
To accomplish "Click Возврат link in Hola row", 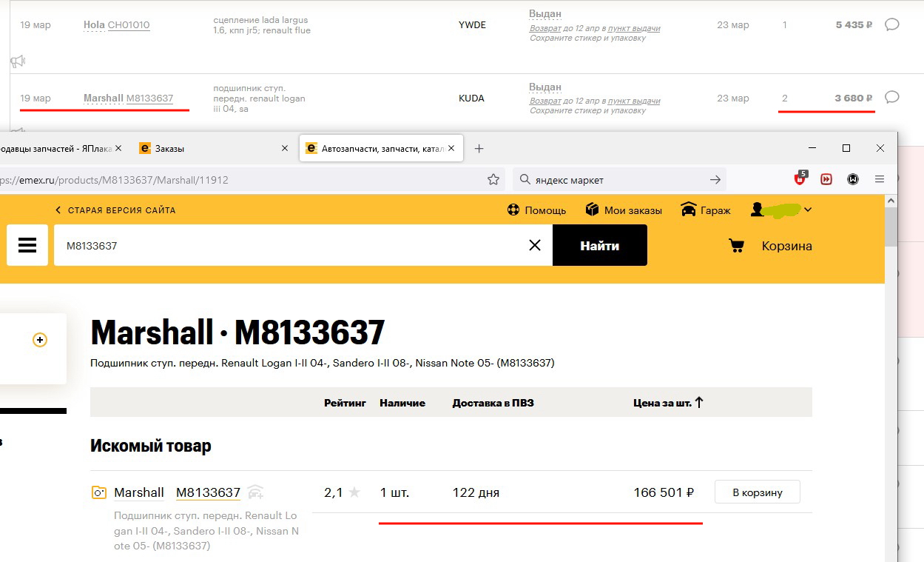I will (x=545, y=28).
